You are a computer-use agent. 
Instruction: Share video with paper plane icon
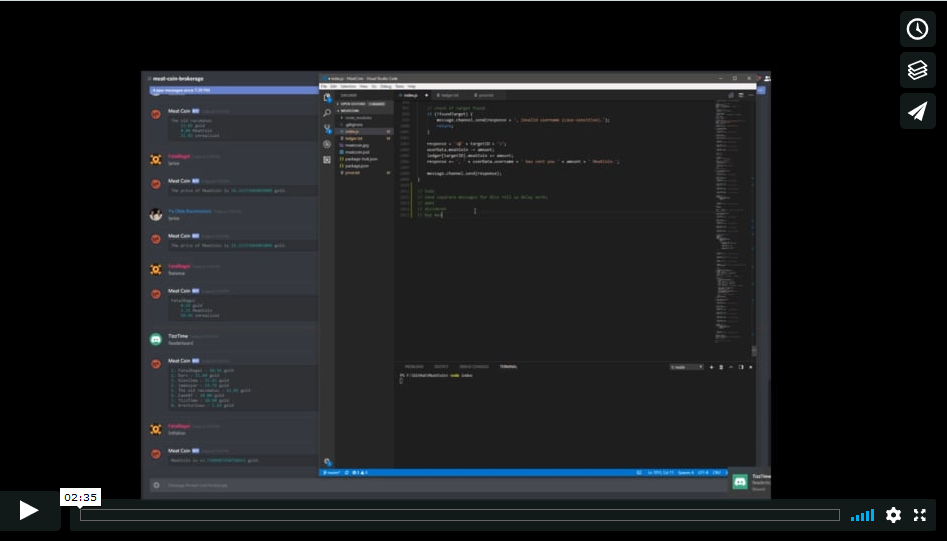click(x=917, y=111)
